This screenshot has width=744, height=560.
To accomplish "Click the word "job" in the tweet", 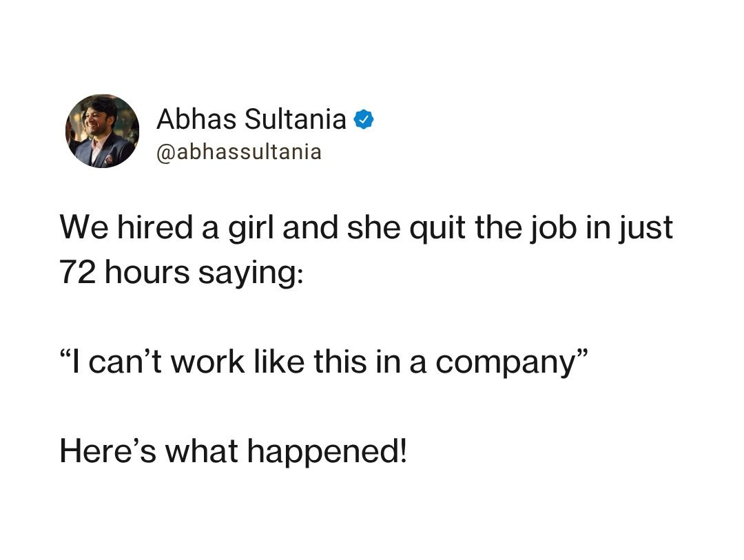I will (553, 229).
